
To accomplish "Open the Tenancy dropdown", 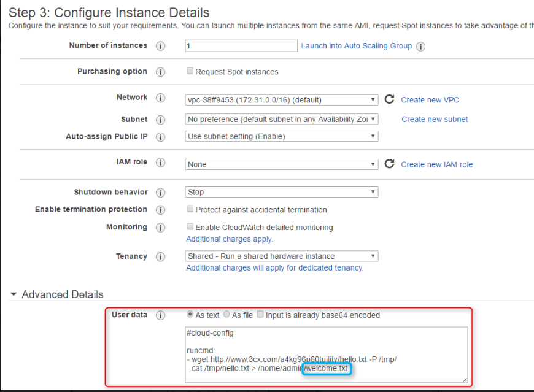I will click(x=282, y=256).
